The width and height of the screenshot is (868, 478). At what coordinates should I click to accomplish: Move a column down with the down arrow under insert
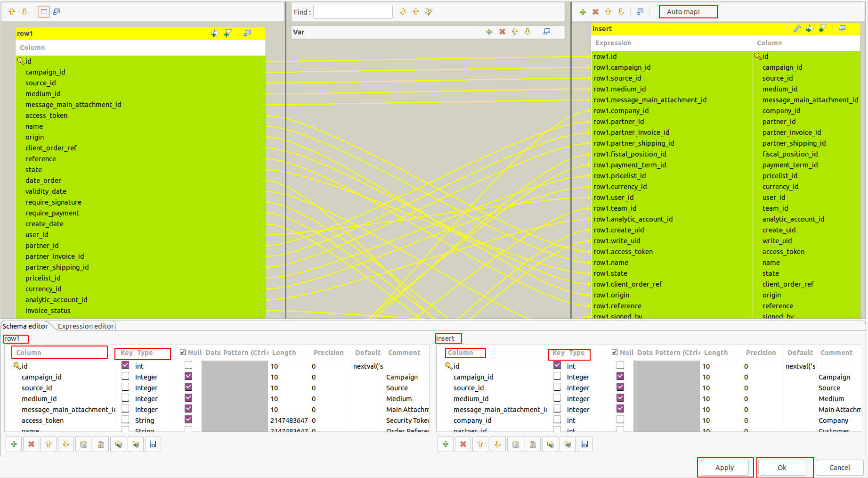(497, 444)
